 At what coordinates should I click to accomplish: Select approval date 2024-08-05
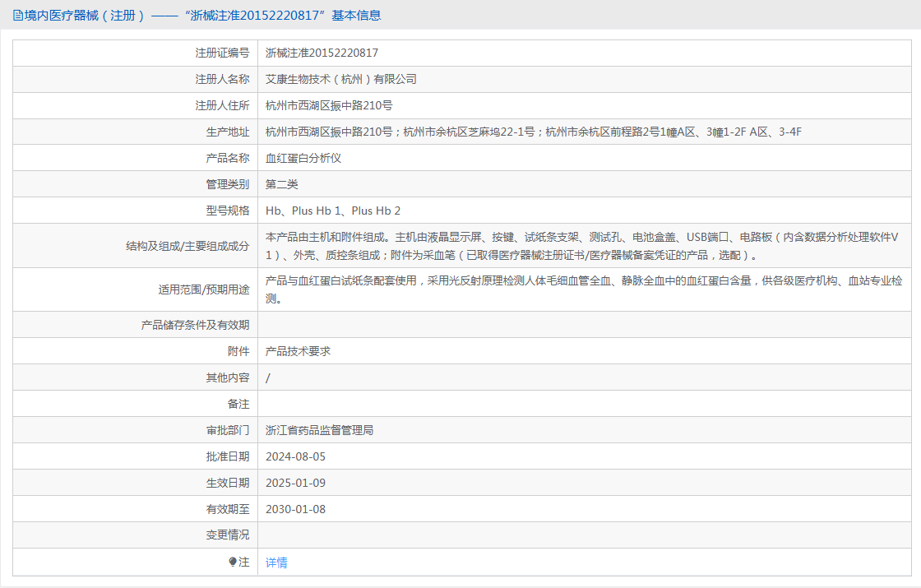tap(295, 457)
